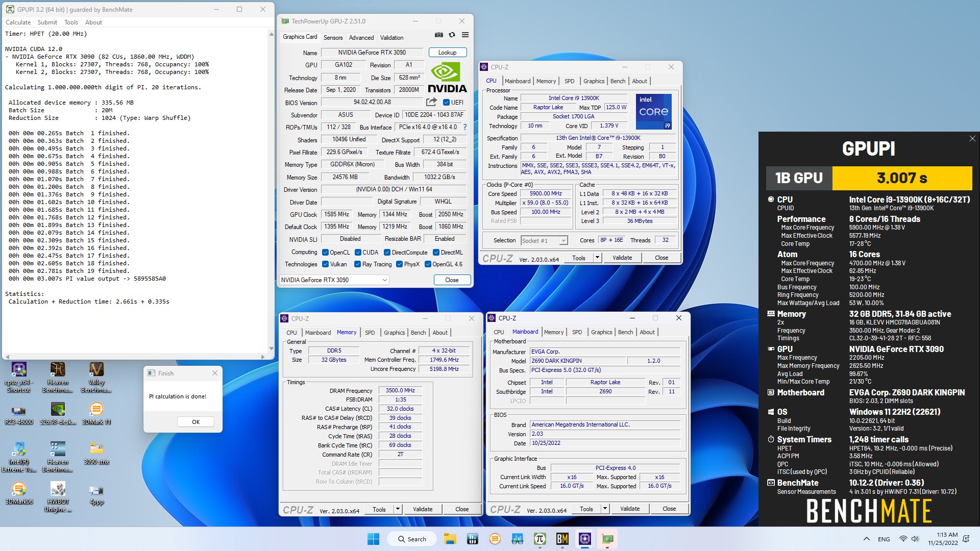Select the HWBOT Unigine desktop icon

(58, 497)
